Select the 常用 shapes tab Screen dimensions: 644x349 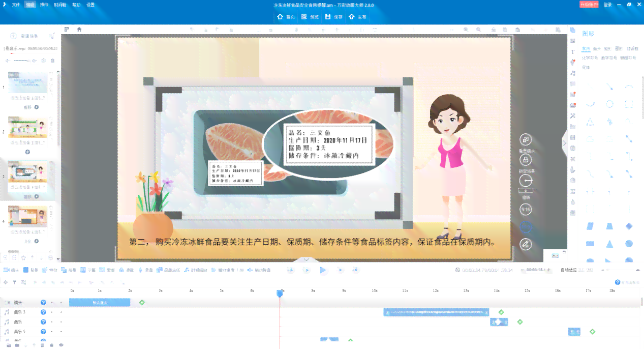coord(586,49)
